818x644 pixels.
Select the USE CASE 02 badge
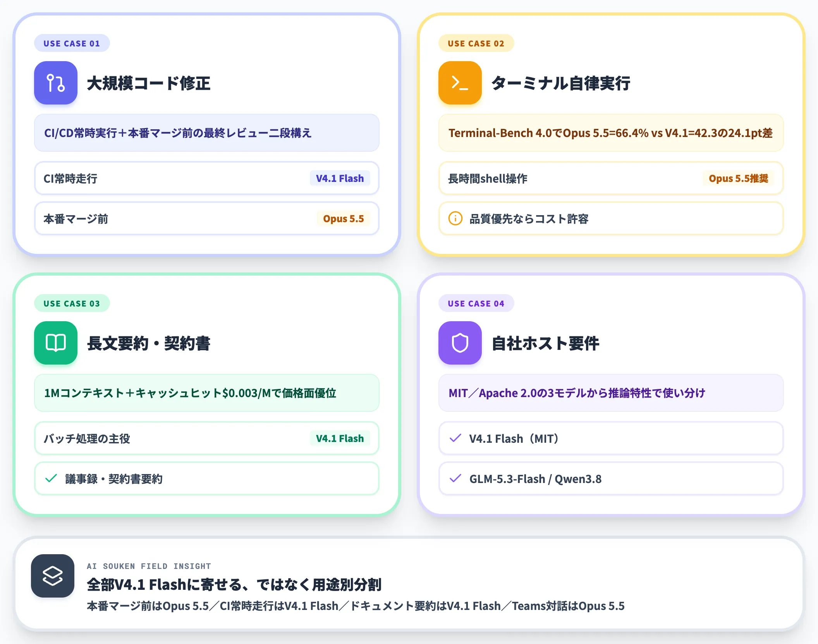pyautogui.click(x=476, y=43)
